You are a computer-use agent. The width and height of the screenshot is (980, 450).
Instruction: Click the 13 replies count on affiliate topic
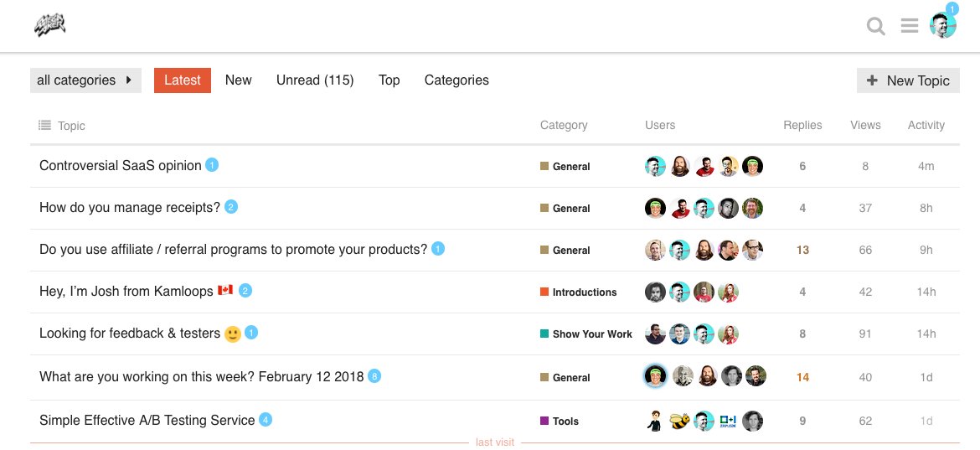click(802, 250)
